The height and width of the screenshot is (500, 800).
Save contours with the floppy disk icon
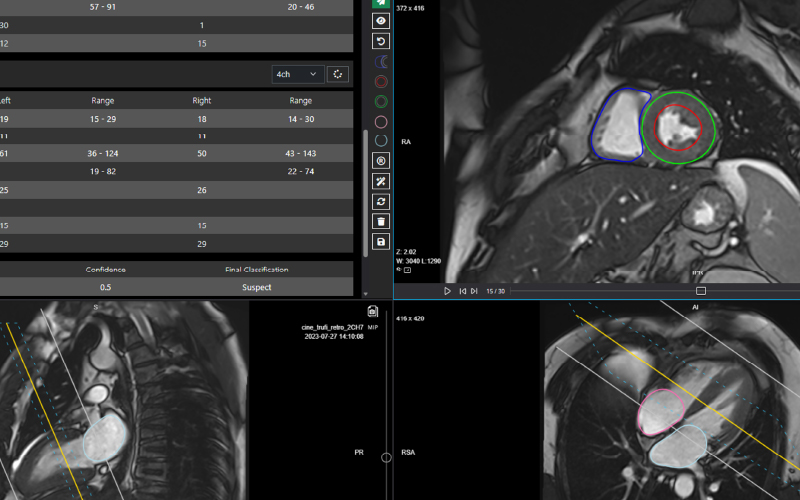click(x=381, y=241)
